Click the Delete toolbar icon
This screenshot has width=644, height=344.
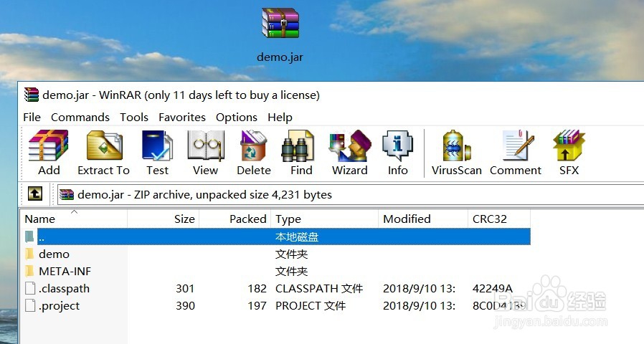[253, 145]
